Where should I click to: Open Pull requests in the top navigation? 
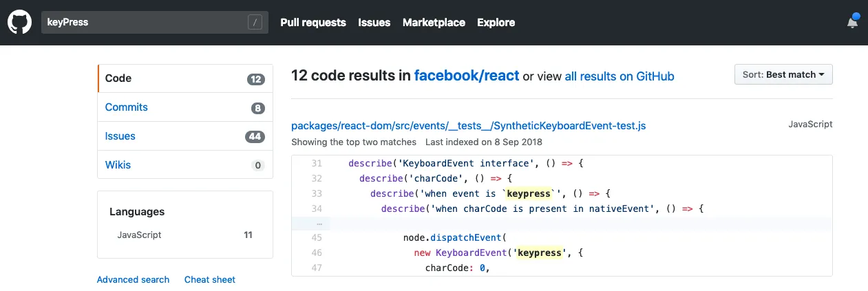(313, 23)
